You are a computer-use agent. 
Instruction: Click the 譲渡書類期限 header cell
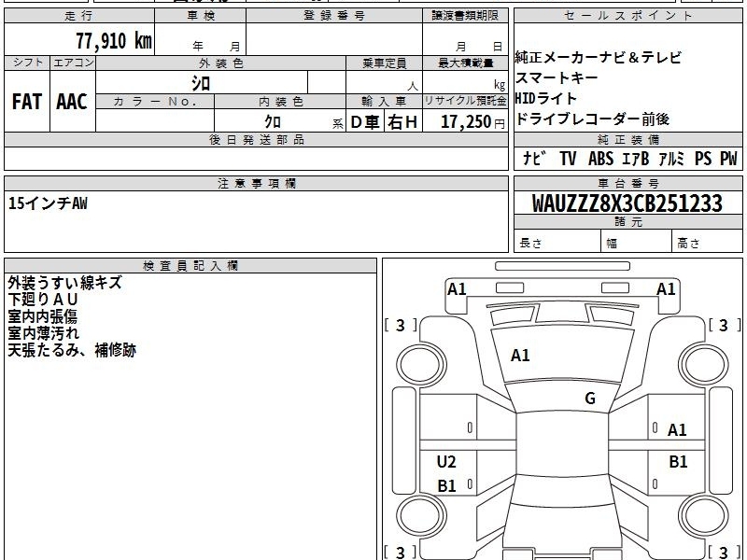(465, 16)
